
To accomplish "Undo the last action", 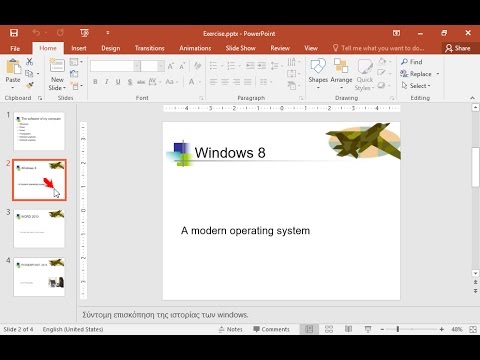I will pyautogui.click(x=36, y=33).
